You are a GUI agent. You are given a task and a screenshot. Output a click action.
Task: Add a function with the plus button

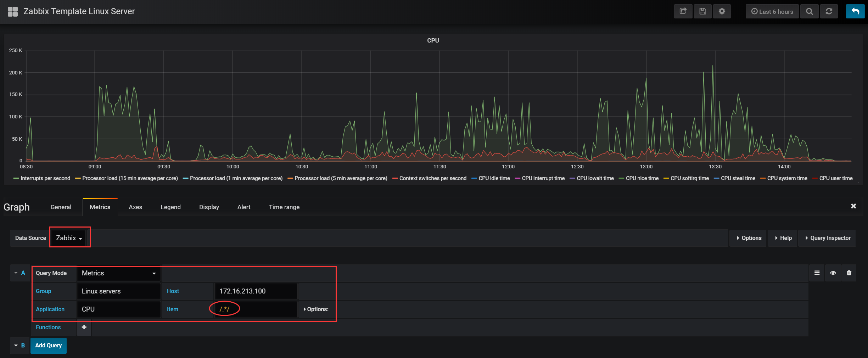pyautogui.click(x=84, y=327)
